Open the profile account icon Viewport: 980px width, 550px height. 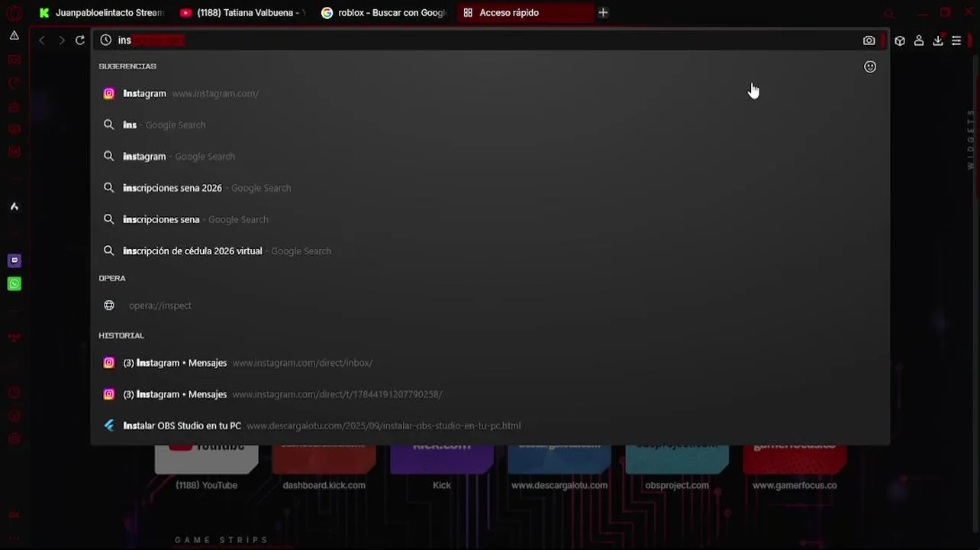pyautogui.click(x=919, y=40)
